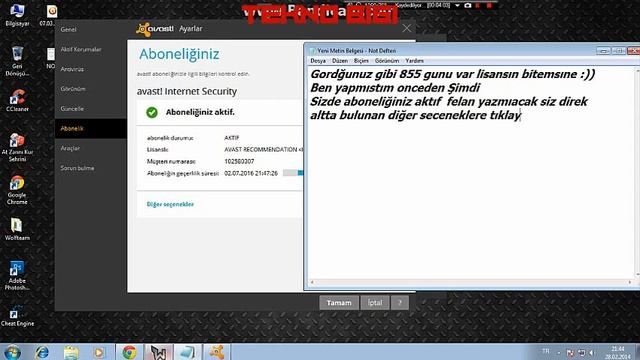Launch the Adobe Photoshop desktop shortcut
The width and height of the screenshot is (640, 360).
tap(17, 276)
